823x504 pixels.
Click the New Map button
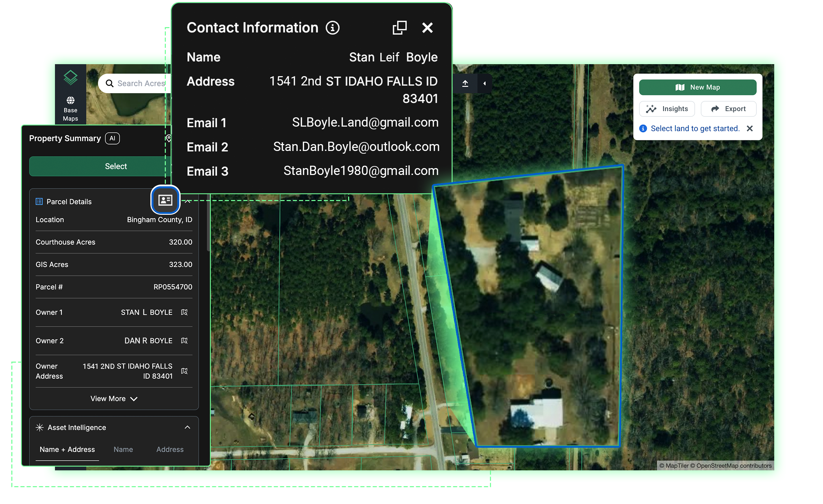coord(697,87)
